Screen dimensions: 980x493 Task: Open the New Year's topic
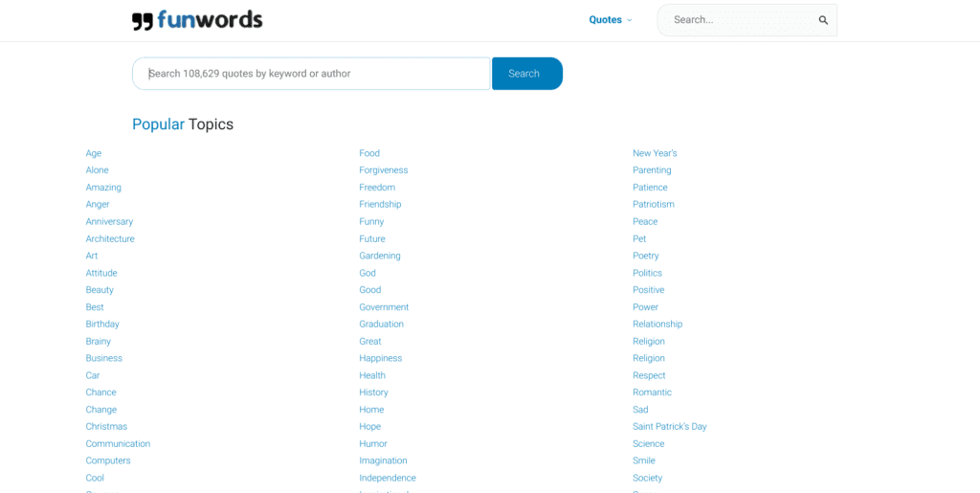655,153
